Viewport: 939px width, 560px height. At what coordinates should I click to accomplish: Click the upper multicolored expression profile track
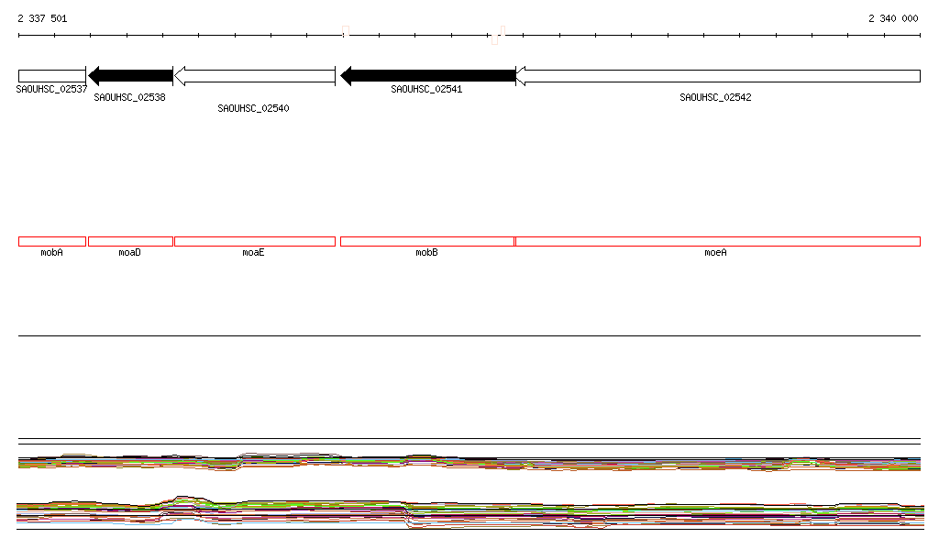[469, 463]
